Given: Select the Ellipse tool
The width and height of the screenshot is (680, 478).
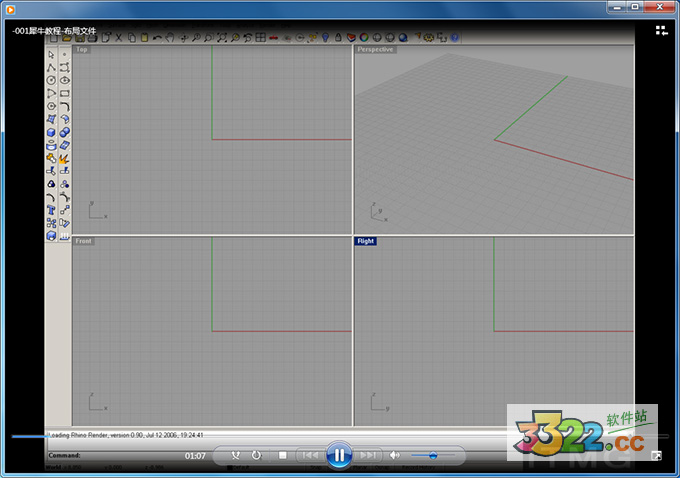Looking at the screenshot, I should pos(65,81).
